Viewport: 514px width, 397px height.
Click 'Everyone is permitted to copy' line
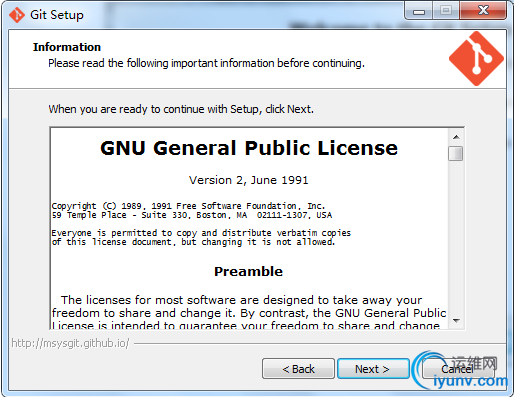click(x=201, y=233)
